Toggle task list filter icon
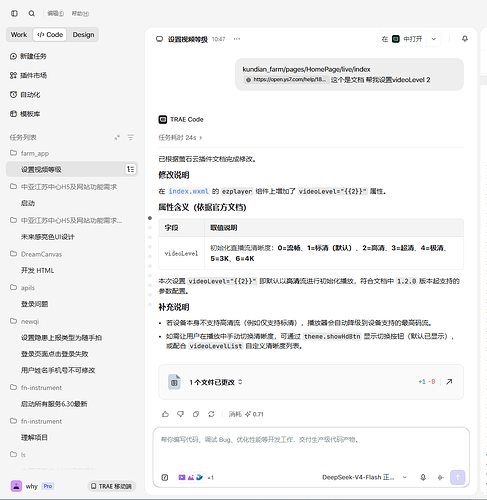This screenshot has width=487, height=500. (x=131, y=137)
